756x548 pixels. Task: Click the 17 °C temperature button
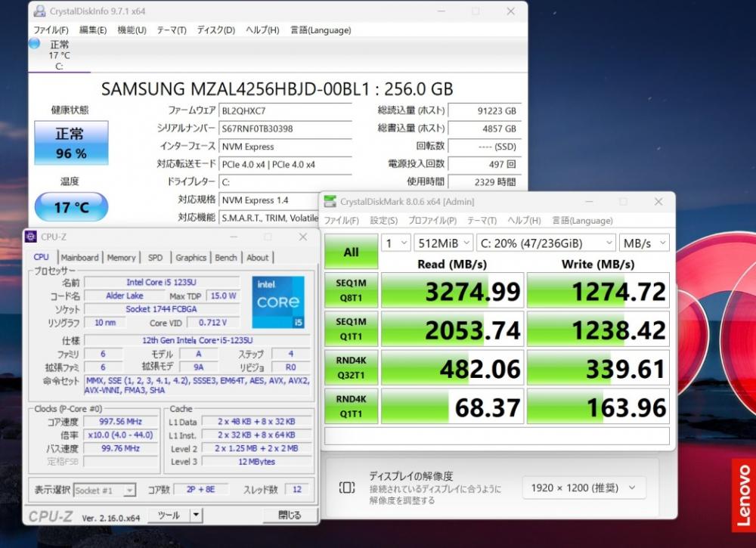(x=71, y=207)
